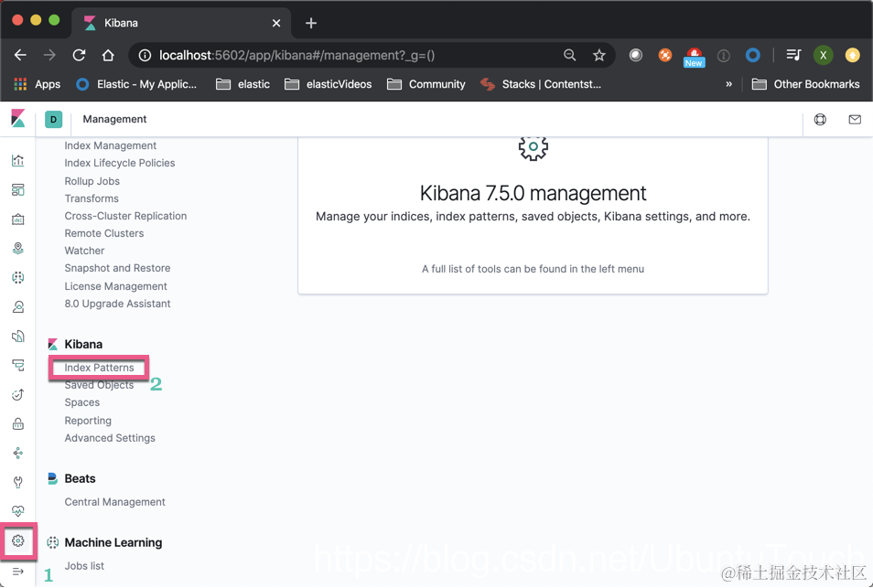Open the Other Bookmarks folder
The height and width of the screenshot is (588, 873).
805,84
